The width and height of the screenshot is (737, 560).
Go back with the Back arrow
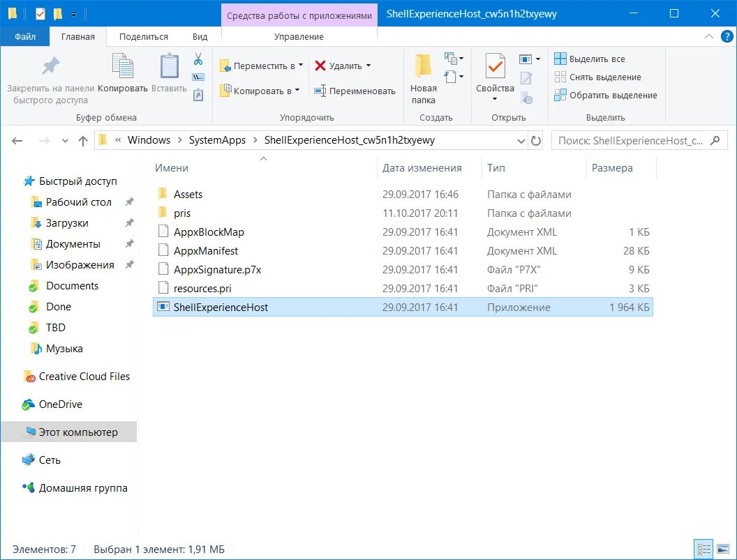point(17,140)
